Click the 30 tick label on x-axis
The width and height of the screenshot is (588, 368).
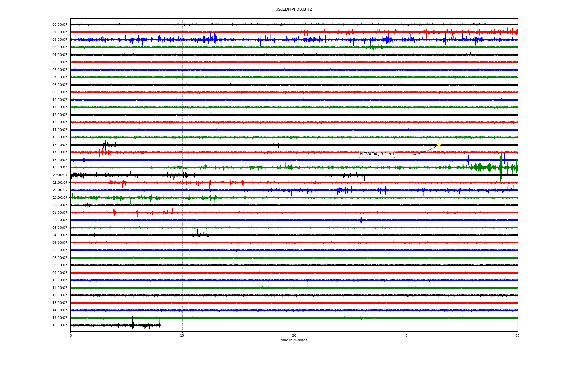(294, 335)
